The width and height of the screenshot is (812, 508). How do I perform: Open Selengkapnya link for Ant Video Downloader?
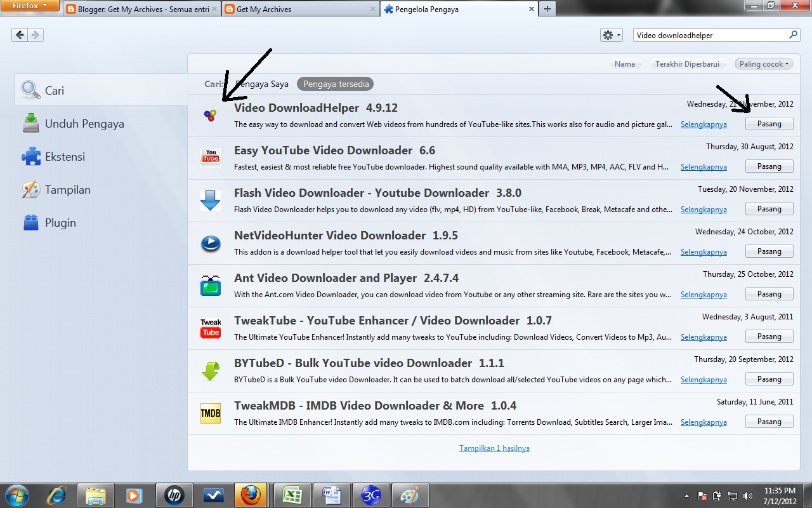coord(704,295)
